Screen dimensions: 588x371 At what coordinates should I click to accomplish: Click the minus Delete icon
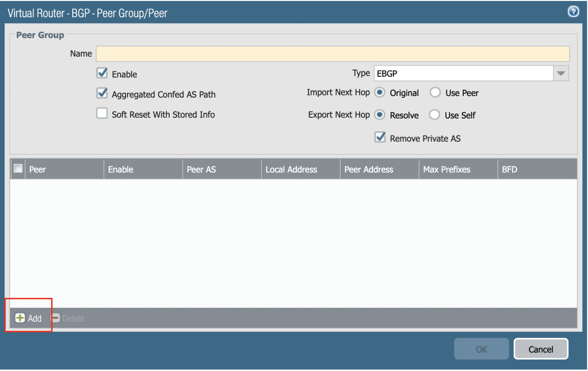coord(55,318)
